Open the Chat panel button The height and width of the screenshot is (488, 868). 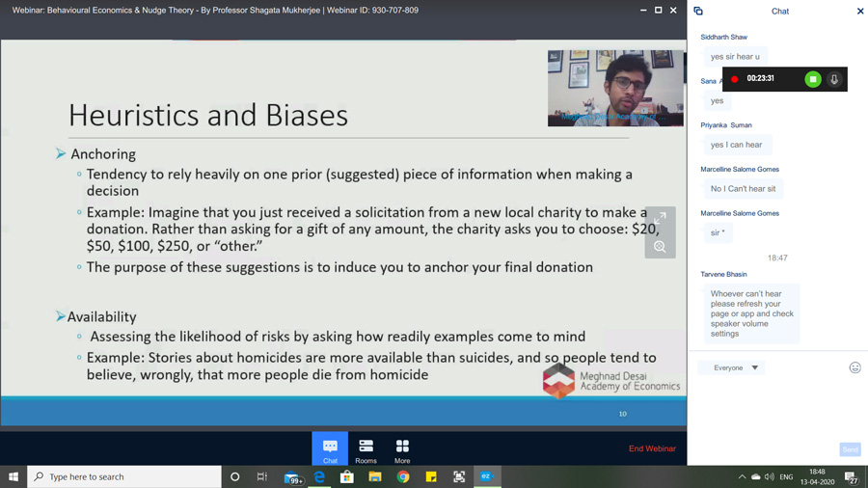(330, 448)
